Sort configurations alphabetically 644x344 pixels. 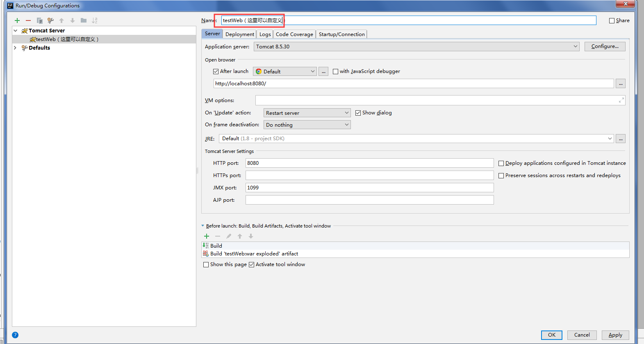95,21
